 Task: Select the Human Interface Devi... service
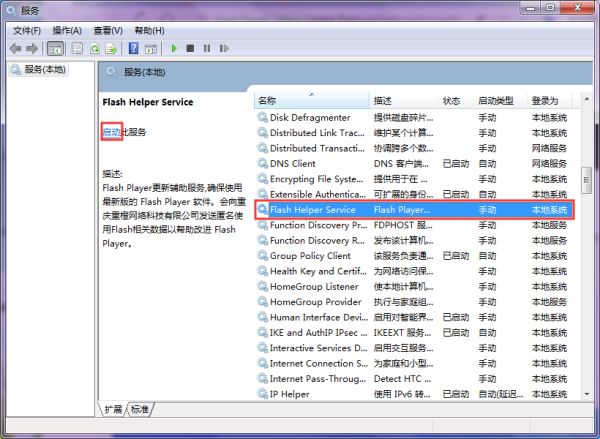414,317
